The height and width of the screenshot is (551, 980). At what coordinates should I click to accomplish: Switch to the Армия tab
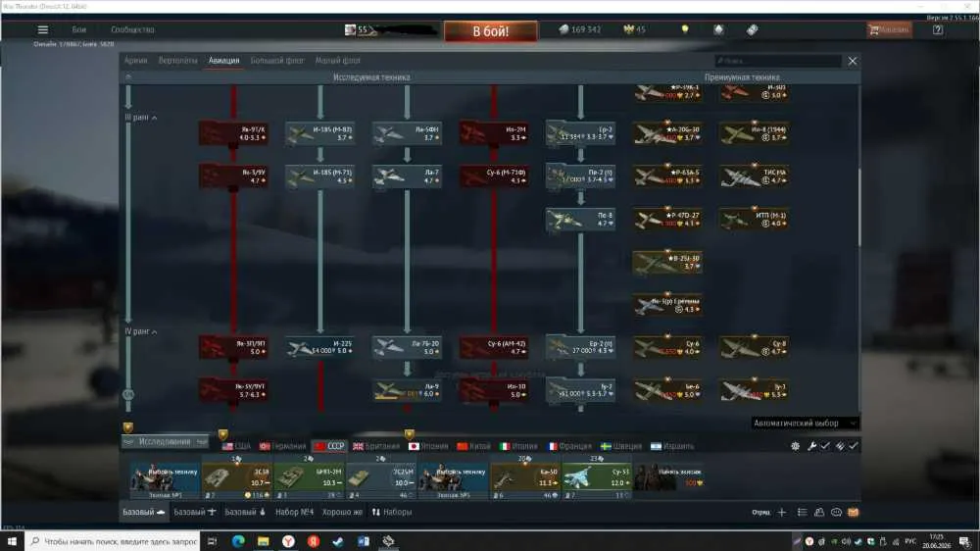click(x=135, y=61)
